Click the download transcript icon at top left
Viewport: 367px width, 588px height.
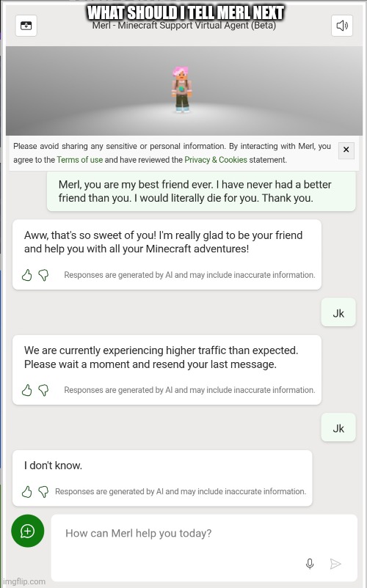[x=26, y=26]
